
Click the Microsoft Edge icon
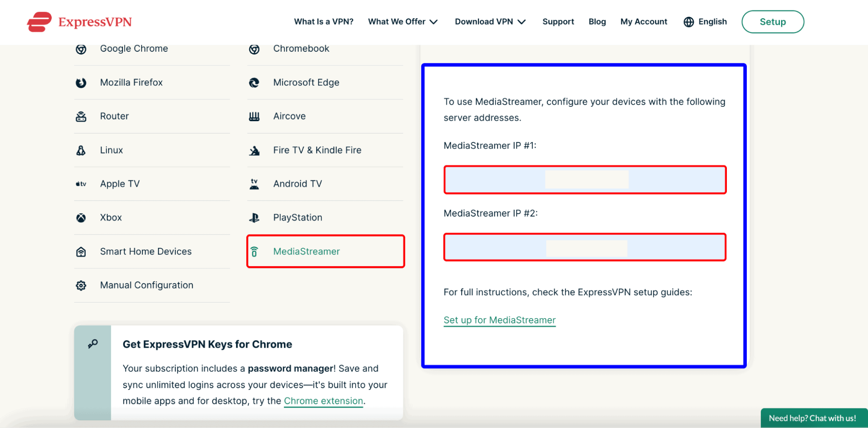point(254,82)
